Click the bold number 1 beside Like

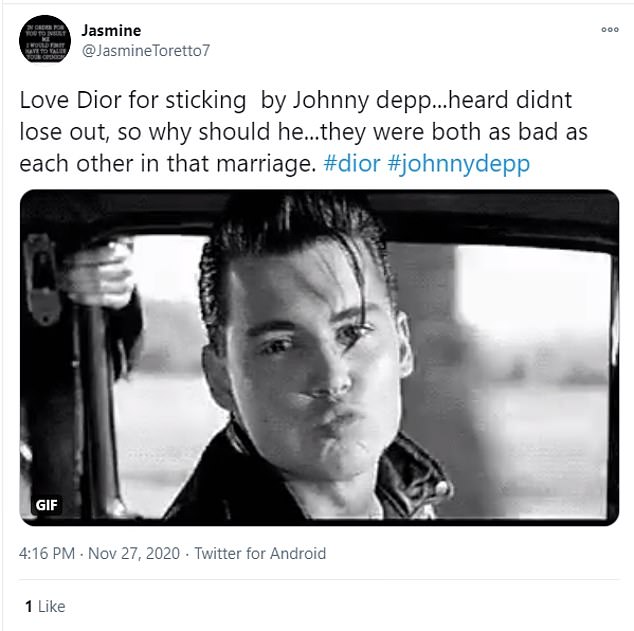29,606
